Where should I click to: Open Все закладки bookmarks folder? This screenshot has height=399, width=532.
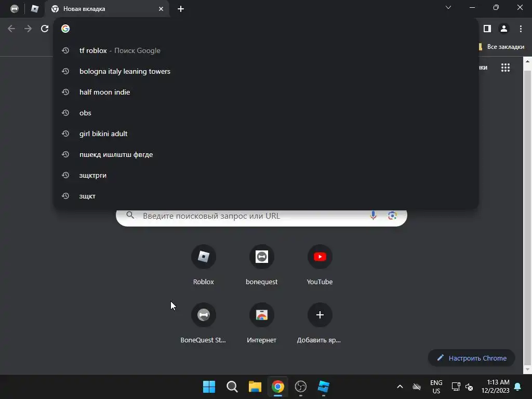(x=502, y=47)
